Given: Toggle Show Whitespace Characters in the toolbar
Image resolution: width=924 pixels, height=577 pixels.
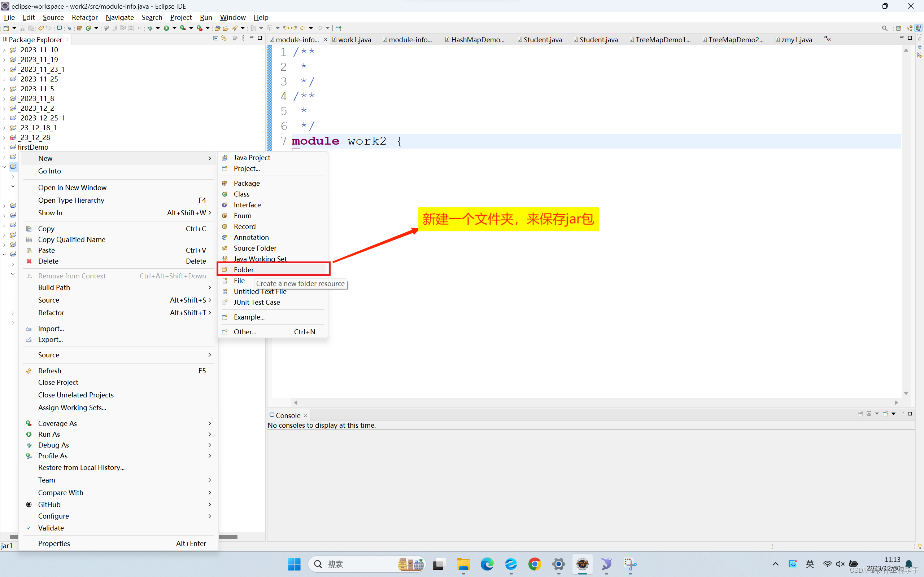Looking at the screenshot, I should click(x=139, y=28).
